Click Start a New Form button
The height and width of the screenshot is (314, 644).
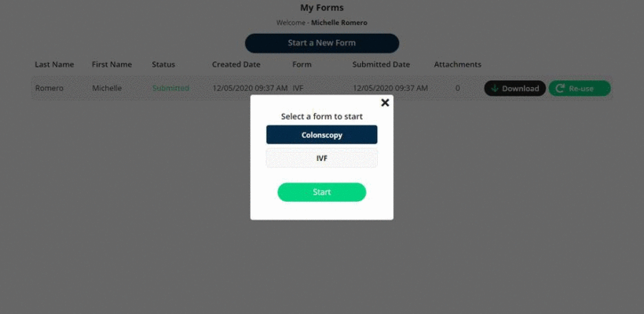click(x=322, y=43)
